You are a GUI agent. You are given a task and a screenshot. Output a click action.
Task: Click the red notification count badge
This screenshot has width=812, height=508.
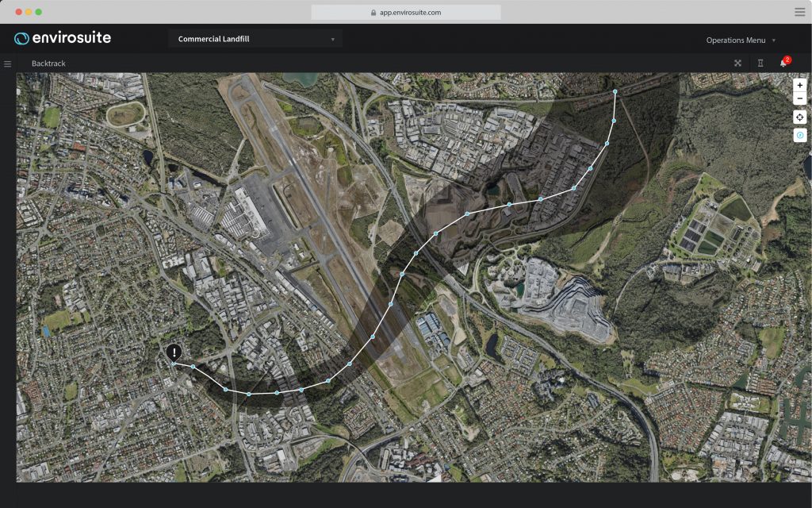787,60
